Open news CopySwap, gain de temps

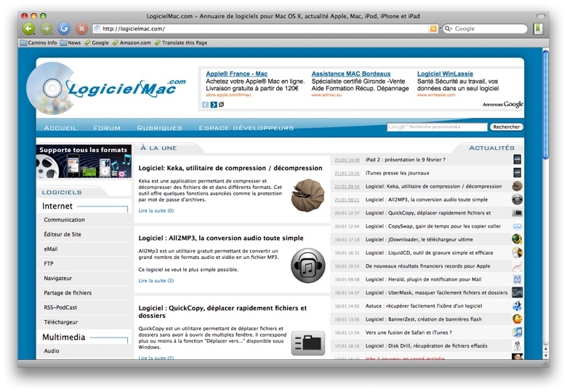click(433, 226)
